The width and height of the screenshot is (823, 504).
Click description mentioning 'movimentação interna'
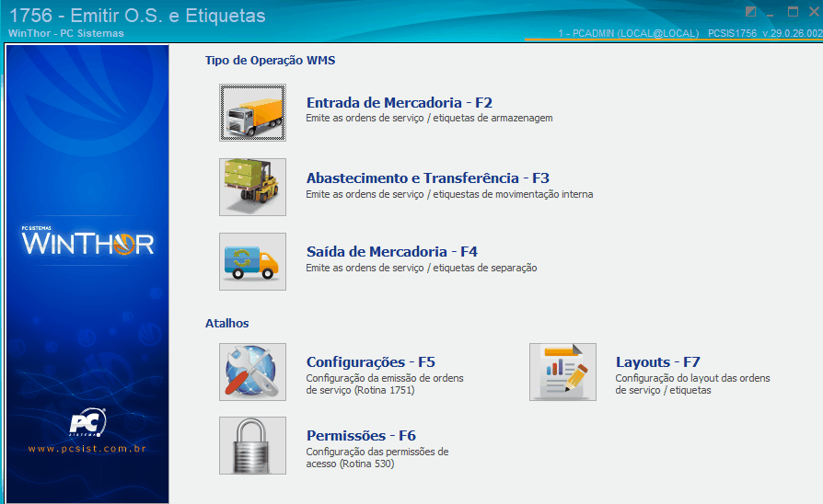[x=449, y=194]
